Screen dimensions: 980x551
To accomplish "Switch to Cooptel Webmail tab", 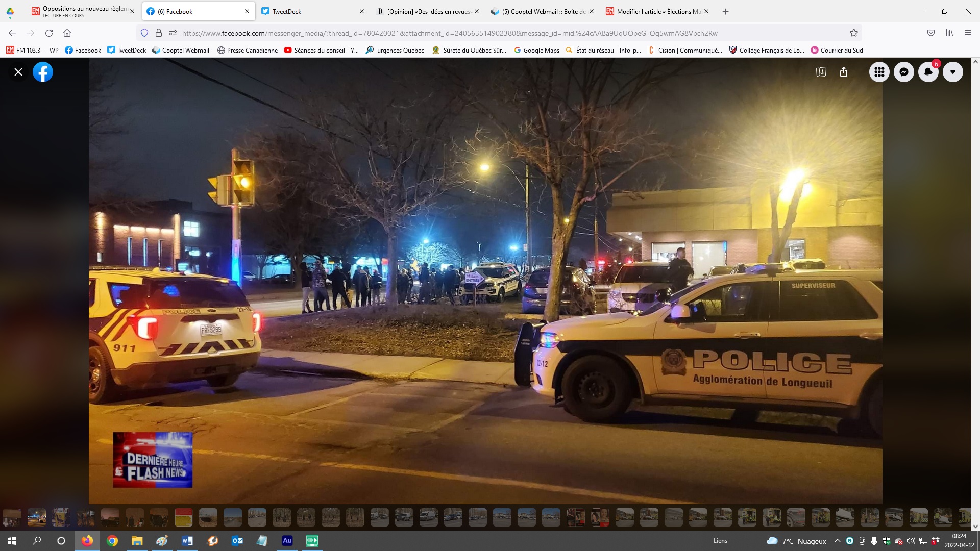I will coord(541,11).
